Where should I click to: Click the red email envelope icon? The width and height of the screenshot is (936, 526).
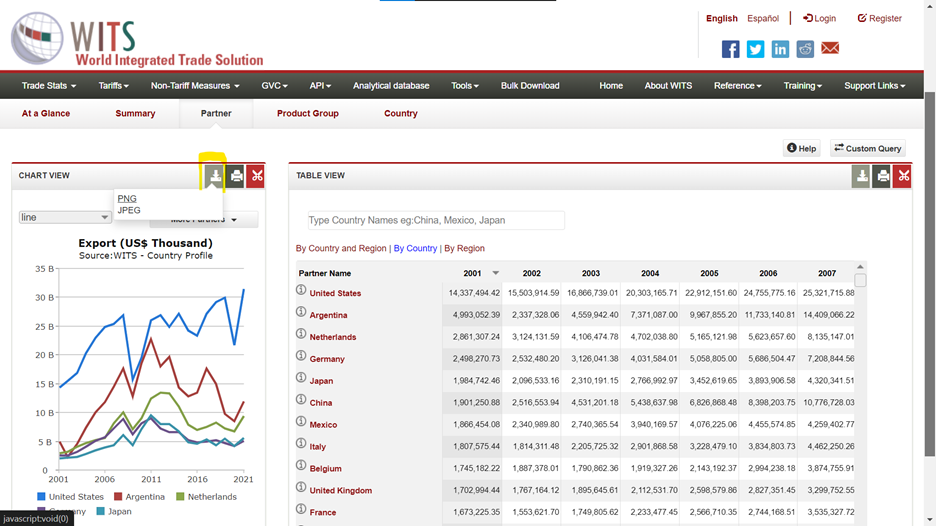point(830,48)
